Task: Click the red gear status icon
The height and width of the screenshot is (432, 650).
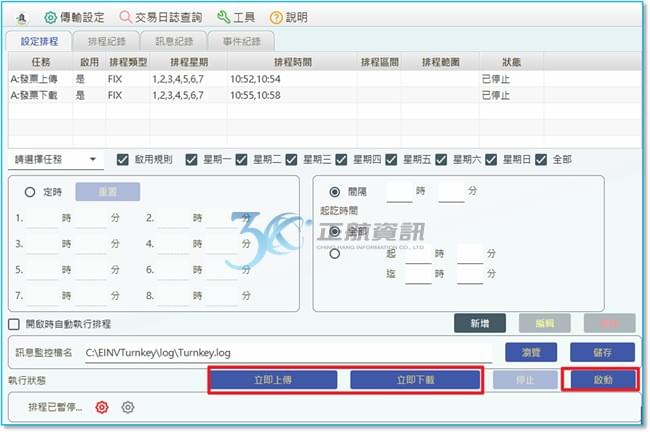Action: [x=102, y=408]
